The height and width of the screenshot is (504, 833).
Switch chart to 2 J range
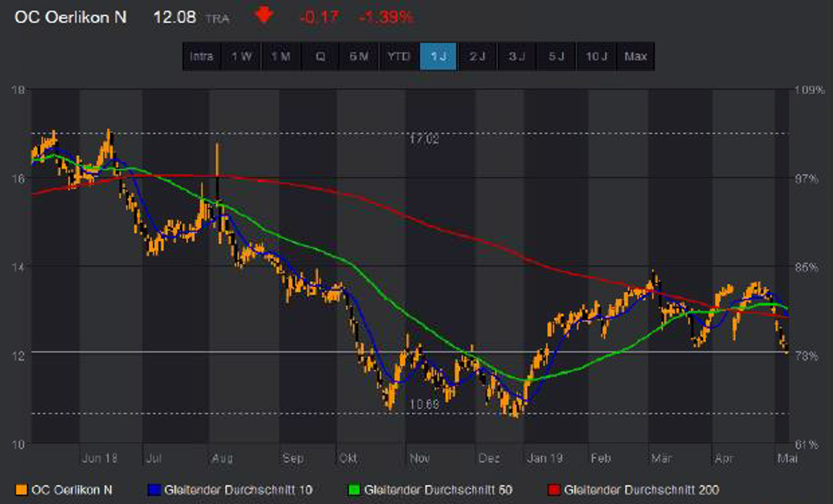point(477,57)
